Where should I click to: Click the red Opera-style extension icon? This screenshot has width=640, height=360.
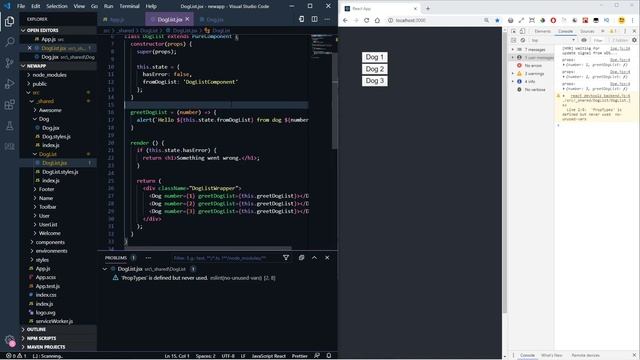[553, 20]
